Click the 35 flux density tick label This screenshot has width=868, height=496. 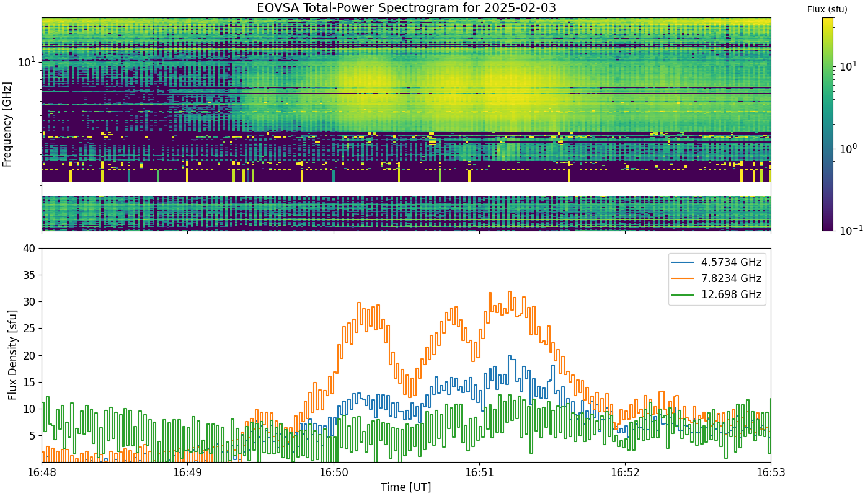pyautogui.click(x=29, y=275)
